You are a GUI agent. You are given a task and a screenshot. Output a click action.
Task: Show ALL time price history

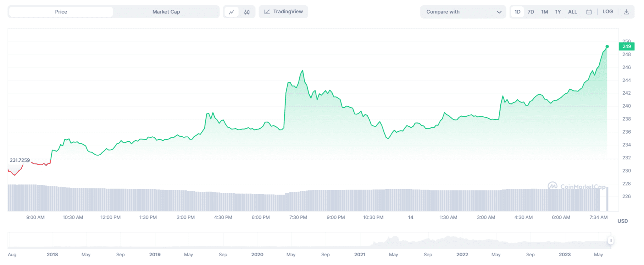pos(572,12)
